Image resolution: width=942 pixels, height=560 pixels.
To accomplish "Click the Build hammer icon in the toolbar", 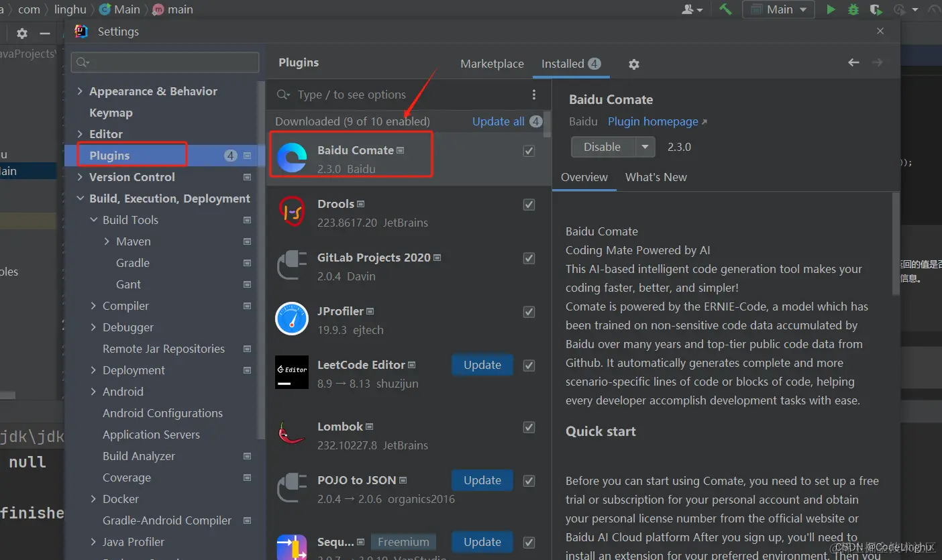I will click(725, 9).
